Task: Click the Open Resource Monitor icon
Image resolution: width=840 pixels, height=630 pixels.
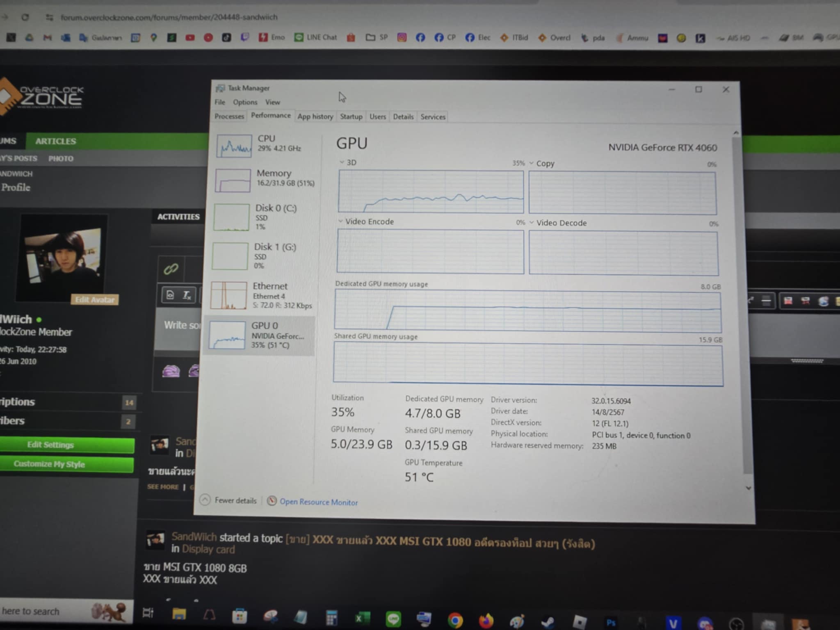Action: 272,501
